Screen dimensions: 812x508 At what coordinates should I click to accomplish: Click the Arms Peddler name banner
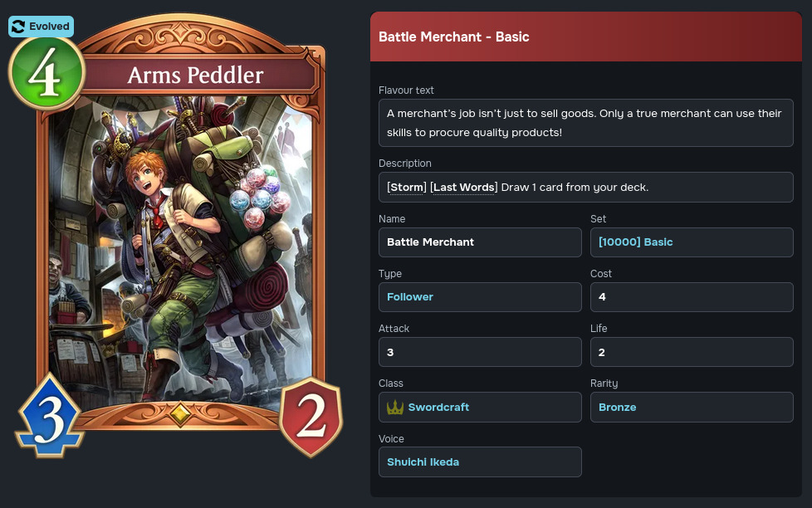coord(196,76)
